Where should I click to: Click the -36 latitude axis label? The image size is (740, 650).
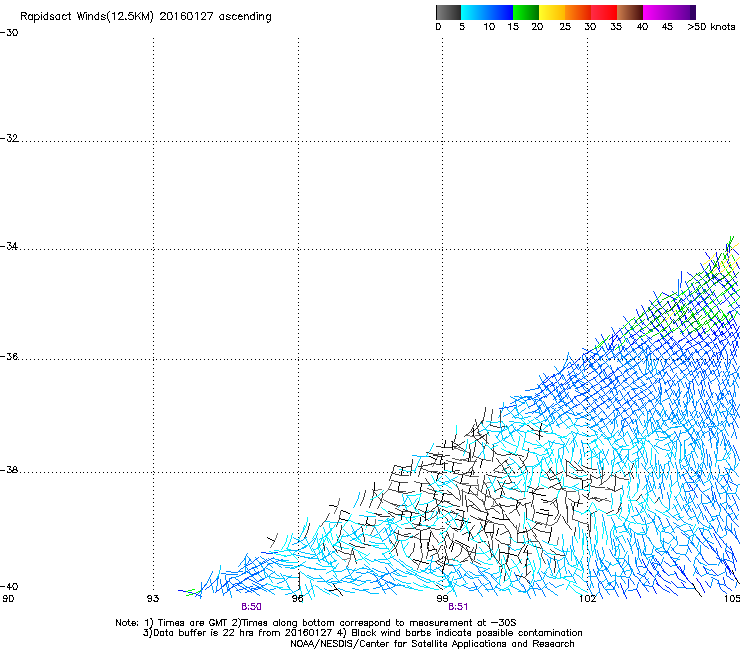[x=9, y=356]
